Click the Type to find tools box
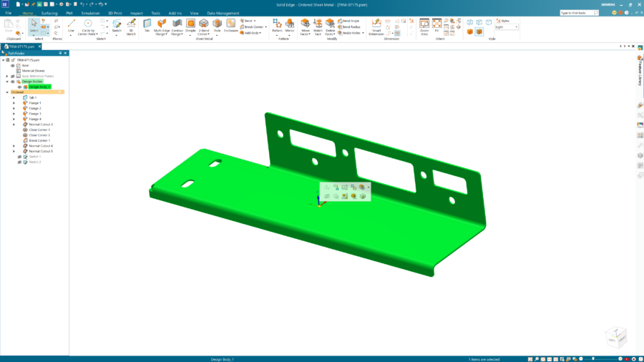Viewport: 644px width, 362px height. [x=579, y=13]
